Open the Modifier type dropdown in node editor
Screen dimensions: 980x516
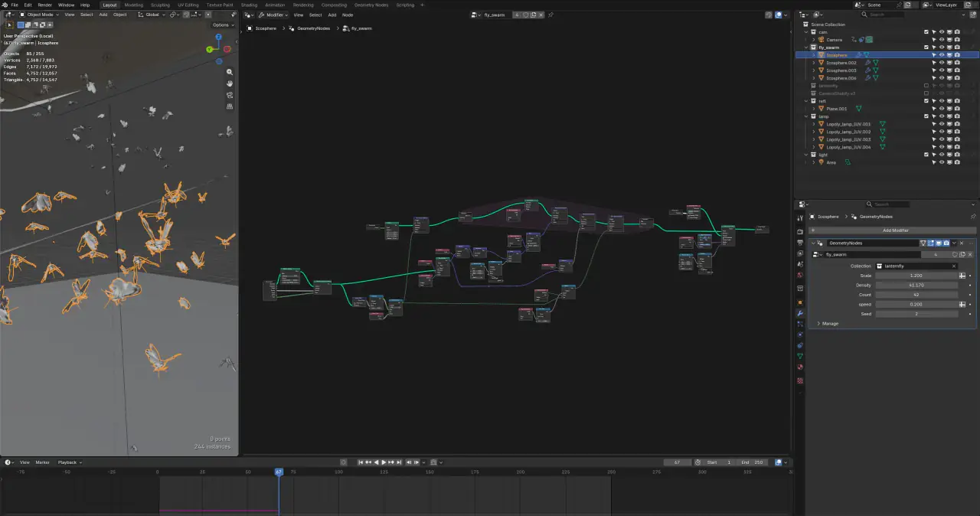point(273,15)
